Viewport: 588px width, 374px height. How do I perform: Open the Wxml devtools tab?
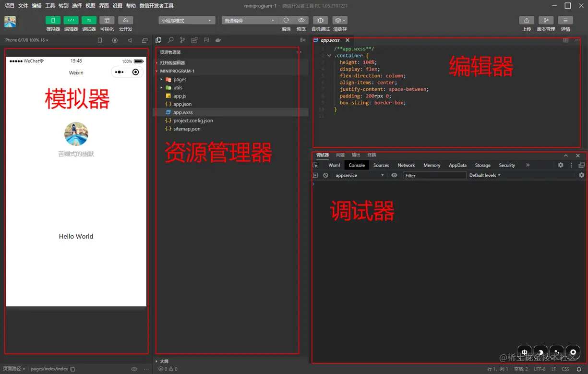334,165
